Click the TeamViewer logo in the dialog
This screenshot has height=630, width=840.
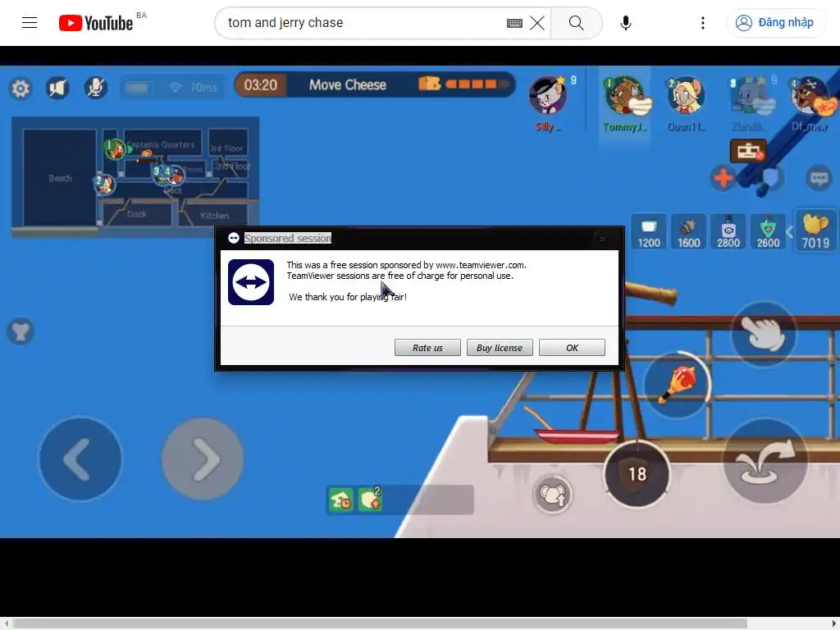point(251,282)
